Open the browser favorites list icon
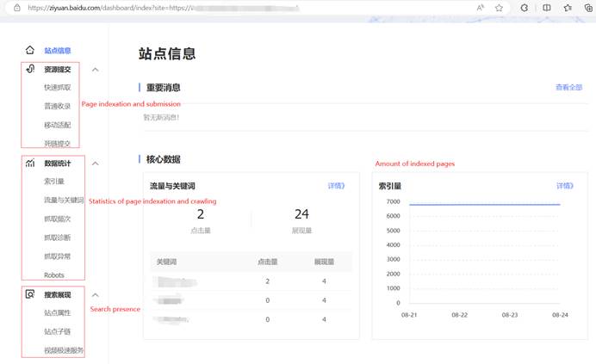Image resolution: width=596 pixels, height=364 pixels. point(568,8)
